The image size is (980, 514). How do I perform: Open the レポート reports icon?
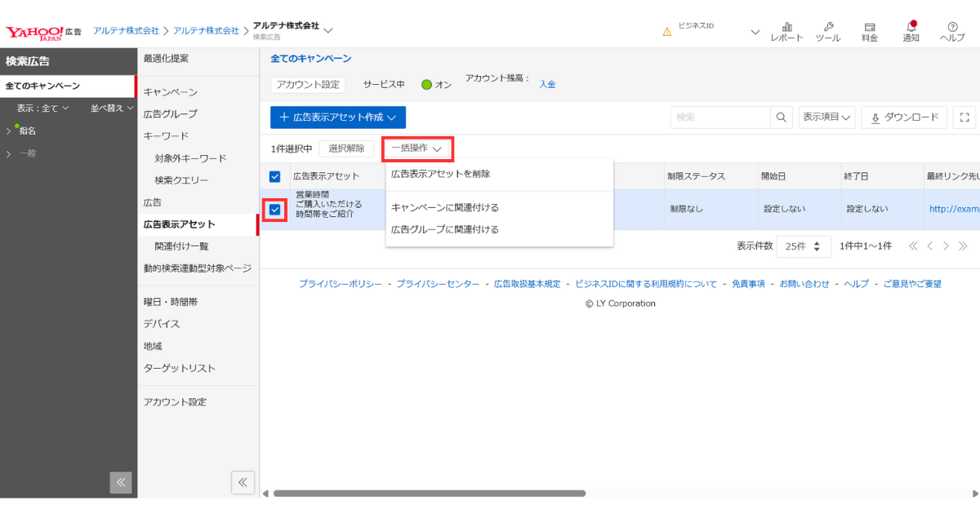[x=787, y=32]
